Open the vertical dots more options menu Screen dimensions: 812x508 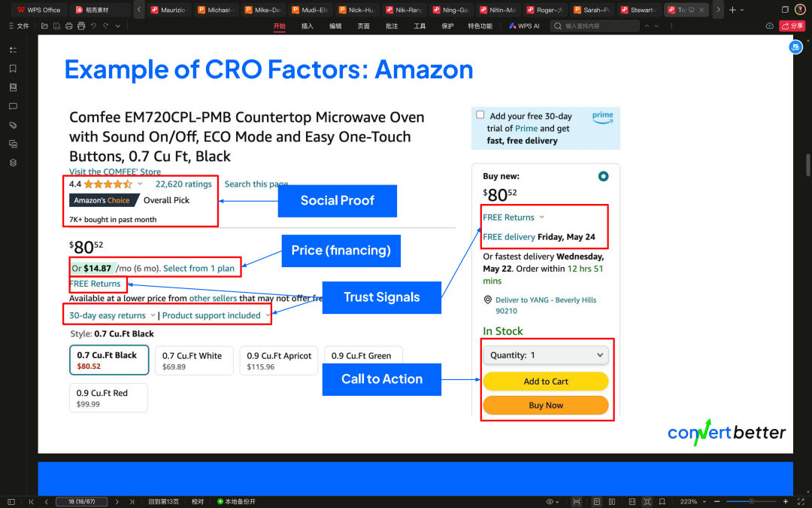tap(671, 26)
